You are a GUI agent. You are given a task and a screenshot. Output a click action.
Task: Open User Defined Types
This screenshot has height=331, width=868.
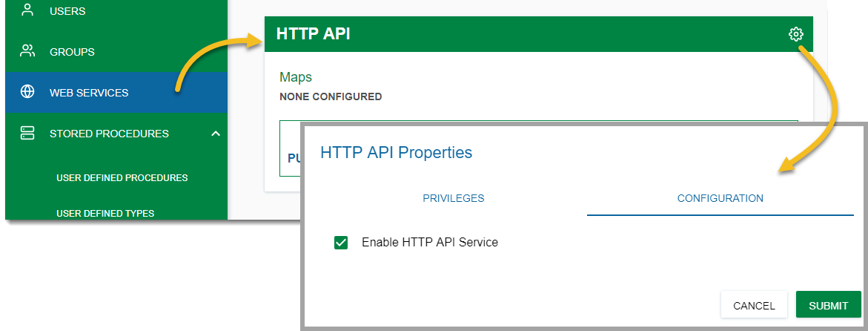(105, 214)
